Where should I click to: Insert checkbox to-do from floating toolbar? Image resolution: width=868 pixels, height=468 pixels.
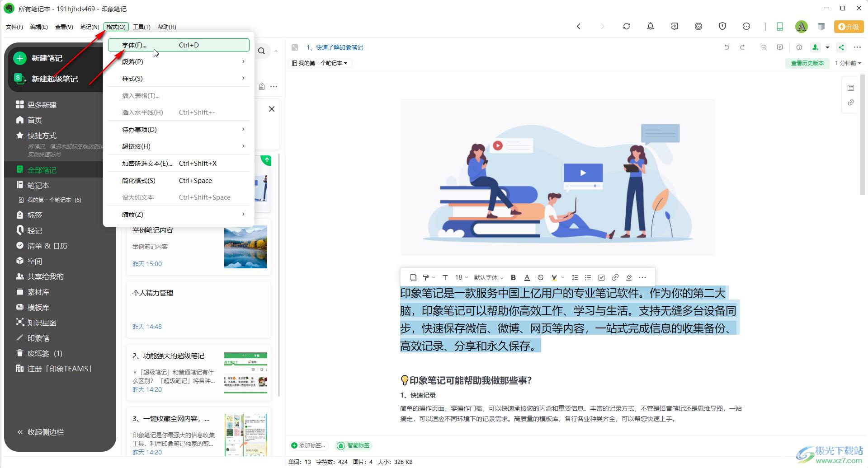602,277
